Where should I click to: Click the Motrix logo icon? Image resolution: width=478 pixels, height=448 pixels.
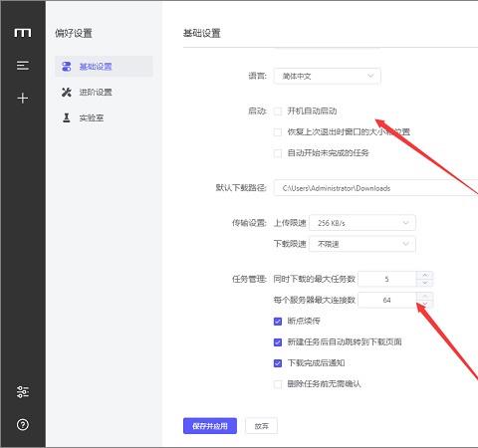[x=23, y=33]
